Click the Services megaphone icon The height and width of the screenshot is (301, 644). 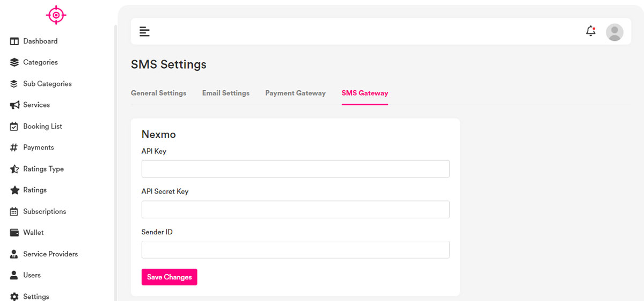pos(14,105)
